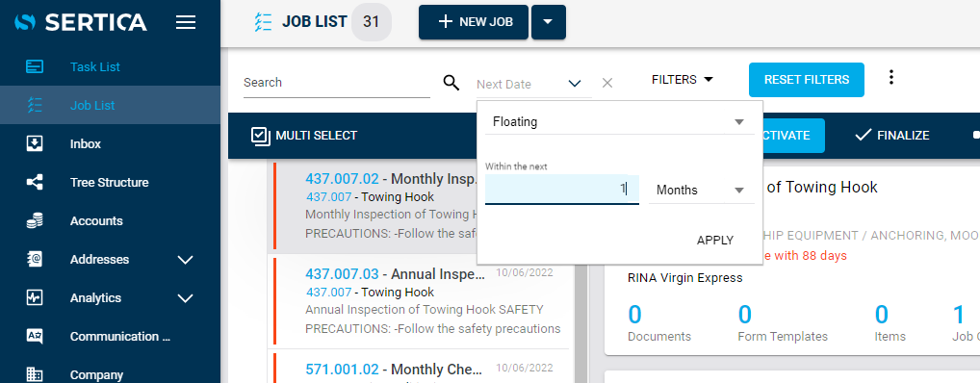
Task: Click the Tree Structure sidebar icon
Action: click(x=35, y=183)
